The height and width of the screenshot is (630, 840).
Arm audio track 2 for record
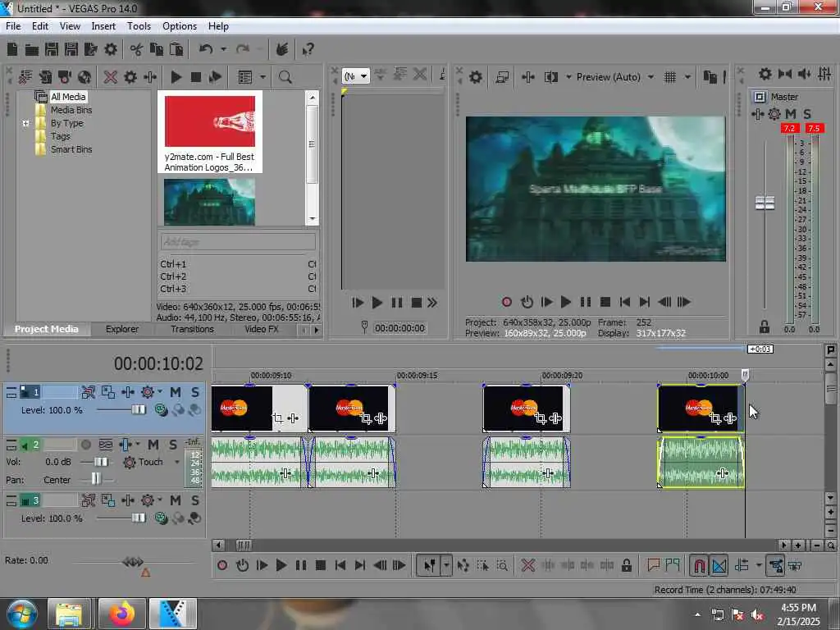[85, 445]
